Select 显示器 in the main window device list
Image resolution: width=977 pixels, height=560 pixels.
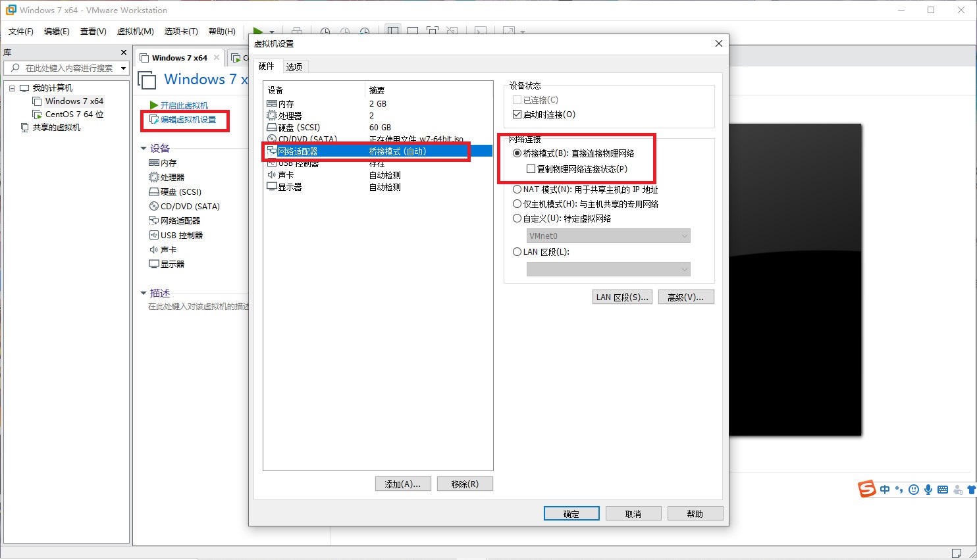[167, 264]
